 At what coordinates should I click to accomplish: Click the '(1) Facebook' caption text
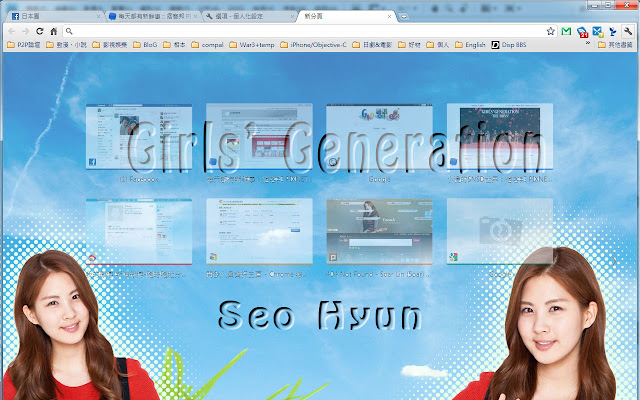139,179
